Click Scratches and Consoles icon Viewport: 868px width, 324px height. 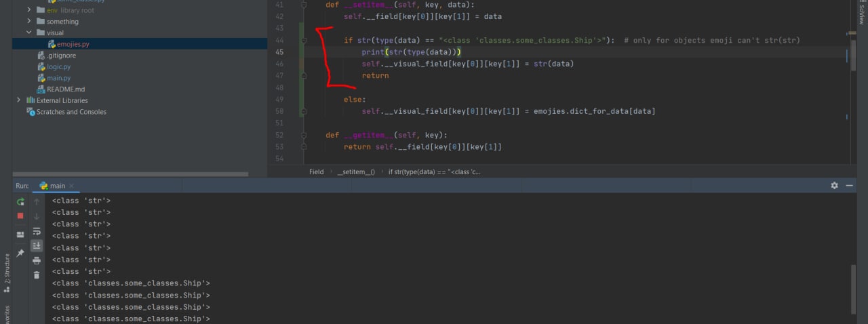(30, 112)
